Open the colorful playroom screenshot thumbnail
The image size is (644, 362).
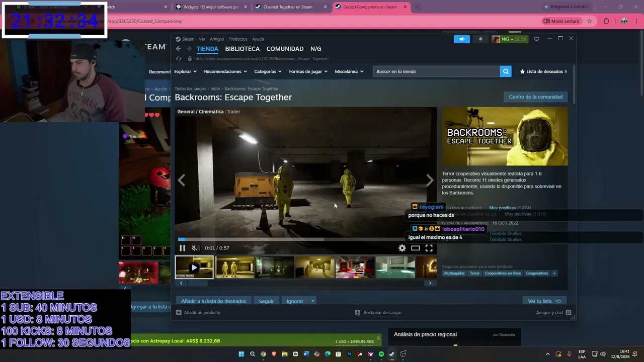(355, 267)
